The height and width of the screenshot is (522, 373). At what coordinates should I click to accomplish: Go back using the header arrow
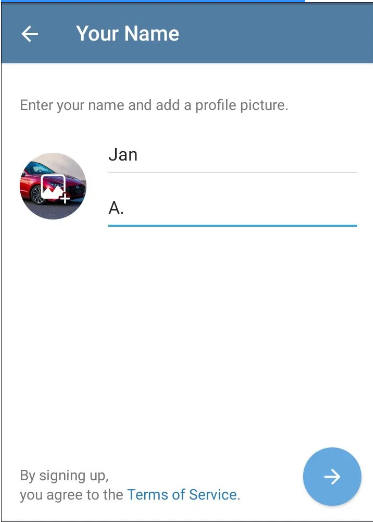[x=30, y=34]
